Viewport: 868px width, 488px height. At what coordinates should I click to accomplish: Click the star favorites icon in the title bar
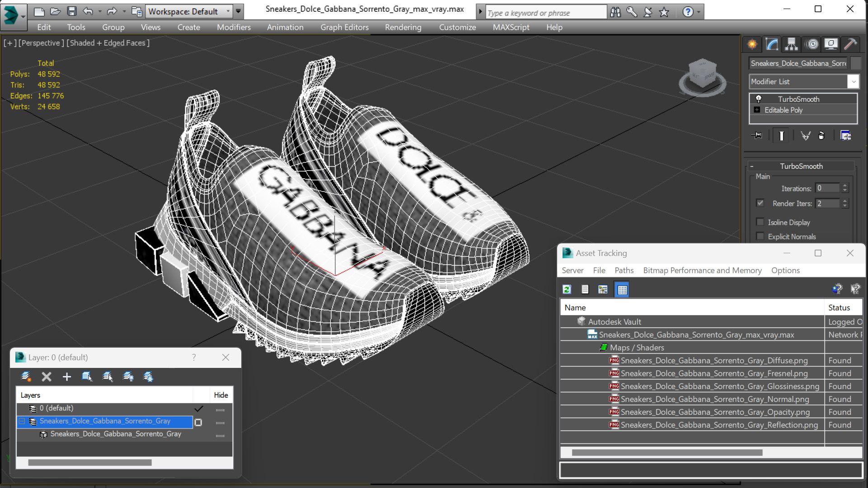[x=664, y=12]
